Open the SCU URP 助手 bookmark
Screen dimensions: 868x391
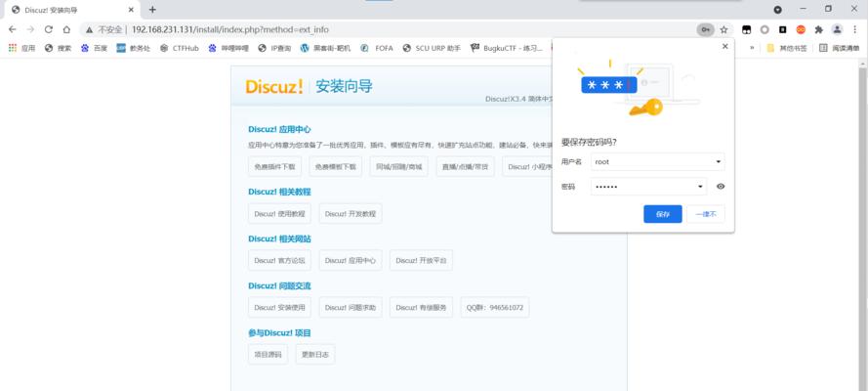tap(432, 48)
